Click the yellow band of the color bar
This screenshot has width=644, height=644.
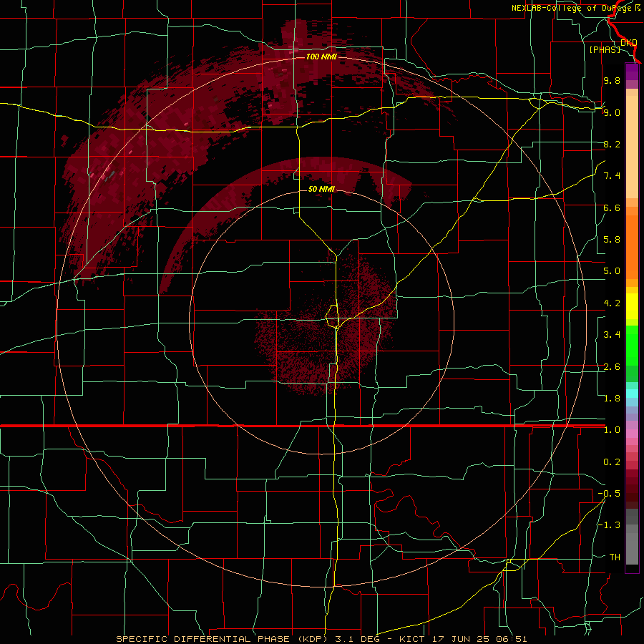tap(632, 306)
